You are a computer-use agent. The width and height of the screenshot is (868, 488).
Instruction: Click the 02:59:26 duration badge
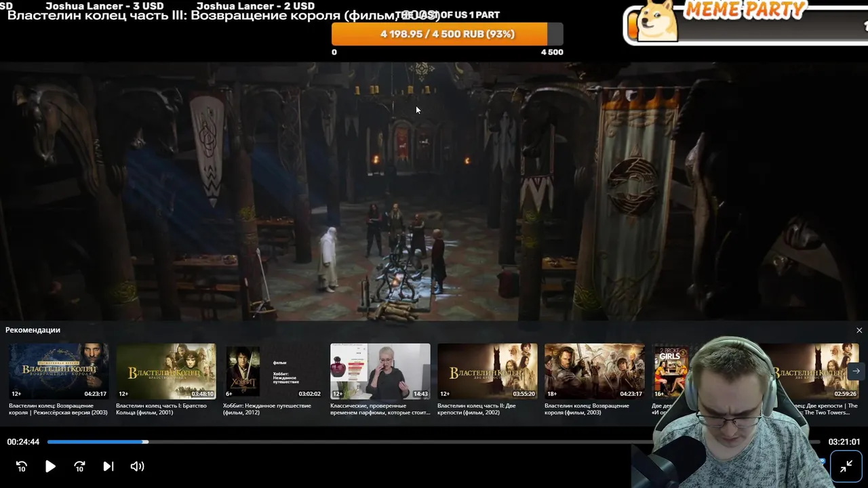click(x=845, y=393)
